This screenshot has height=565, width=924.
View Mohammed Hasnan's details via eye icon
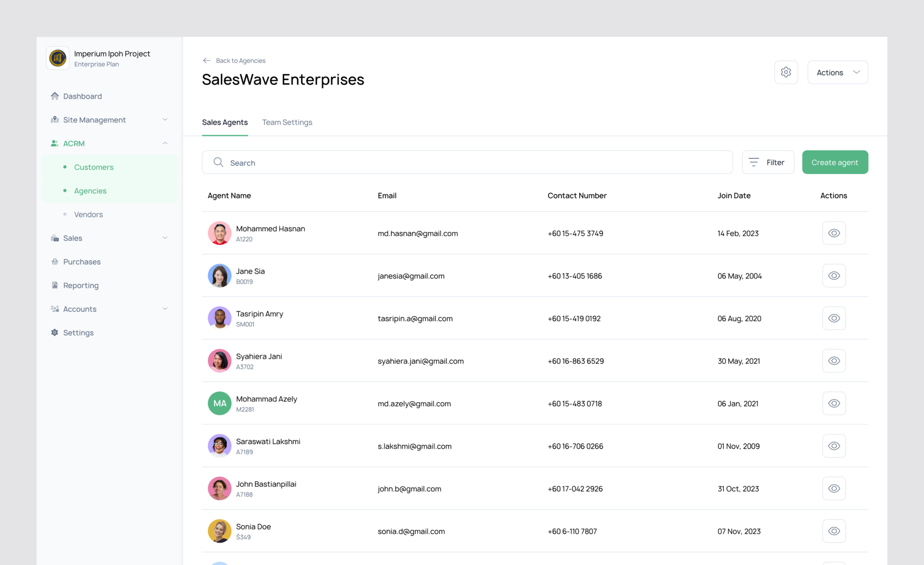[834, 233]
